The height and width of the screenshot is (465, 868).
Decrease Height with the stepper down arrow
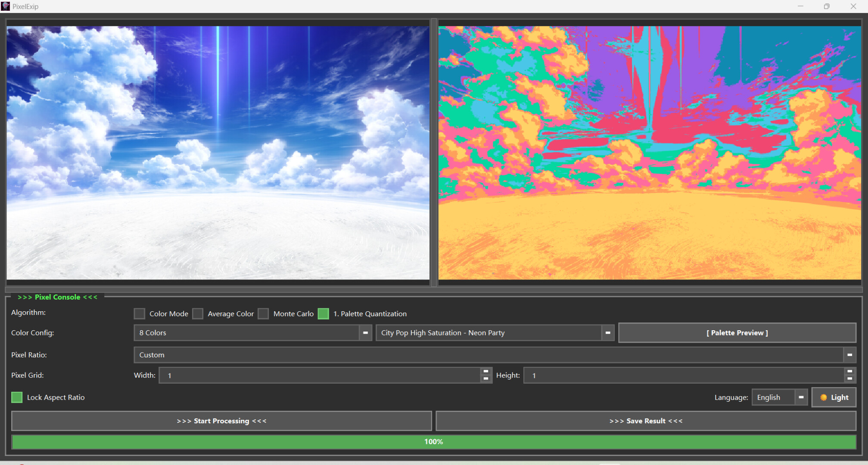850,378
